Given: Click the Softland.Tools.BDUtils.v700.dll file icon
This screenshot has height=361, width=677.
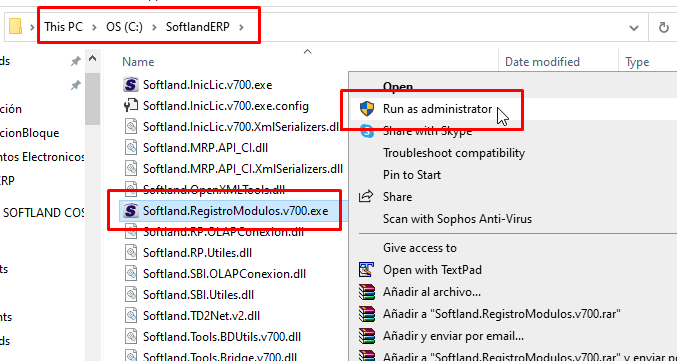Looking at the screenshot, I should 131,337.
